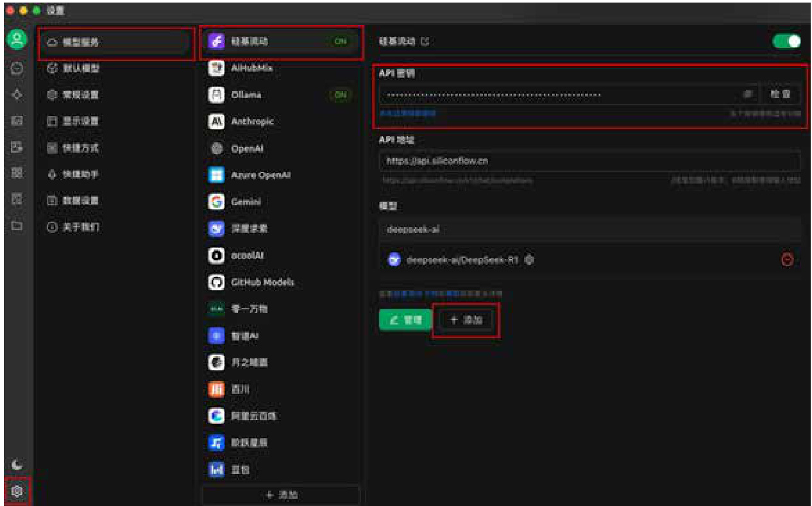Select the 豆包 provider logo
Viewport: 812px width, 506px height.
[x=217, y=469]
